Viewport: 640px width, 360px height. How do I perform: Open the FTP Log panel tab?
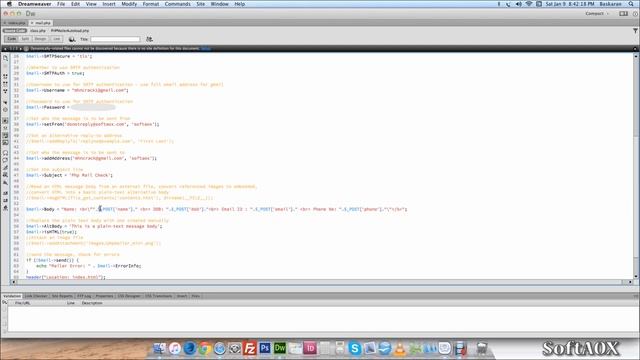(x=84, y=296)
